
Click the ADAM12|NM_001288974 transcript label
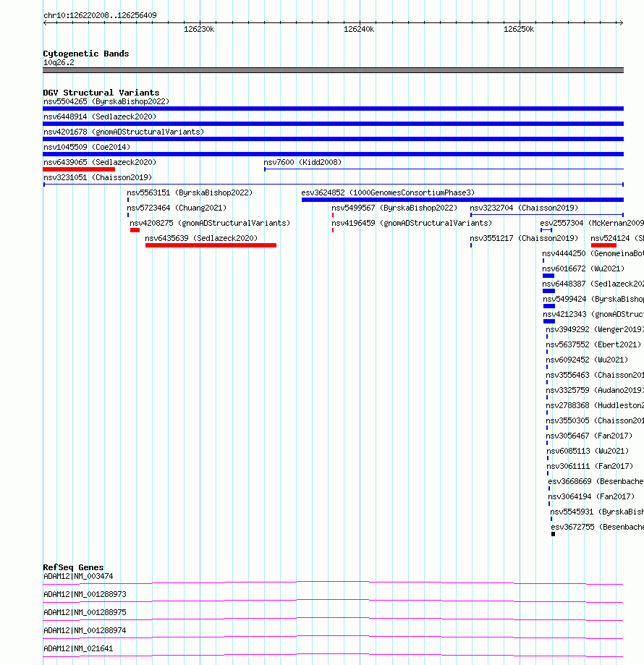coord(85,631)
